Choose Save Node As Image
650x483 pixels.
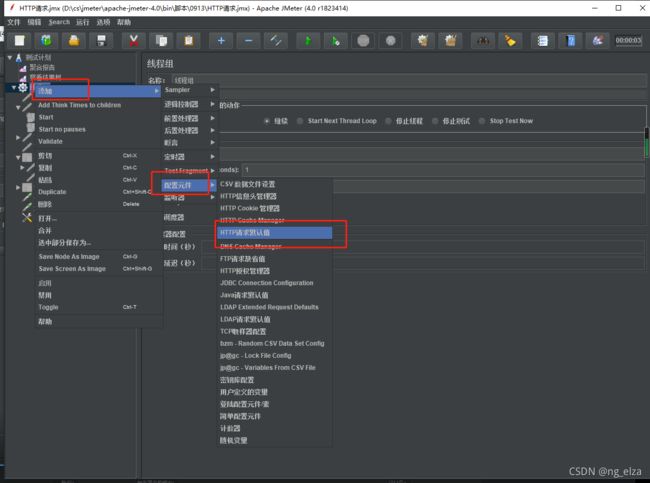click(69, 257)
